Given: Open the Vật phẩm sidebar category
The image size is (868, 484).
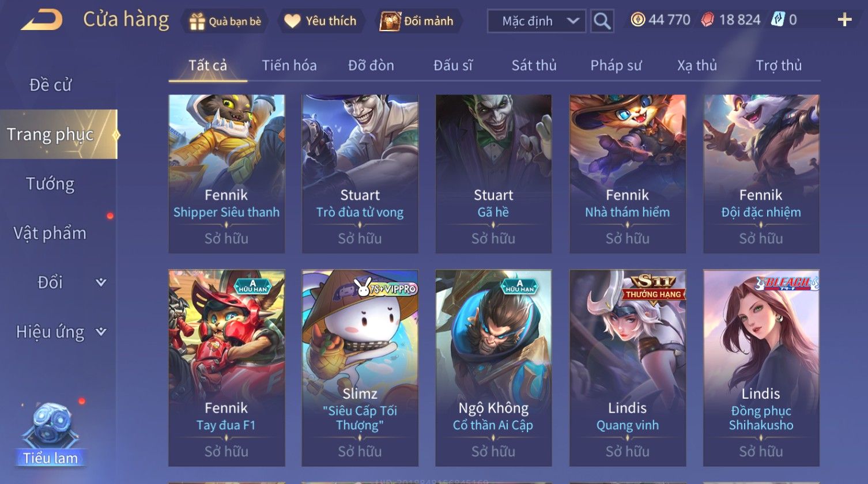Looking at the screenshot, I should coord(50,233).
